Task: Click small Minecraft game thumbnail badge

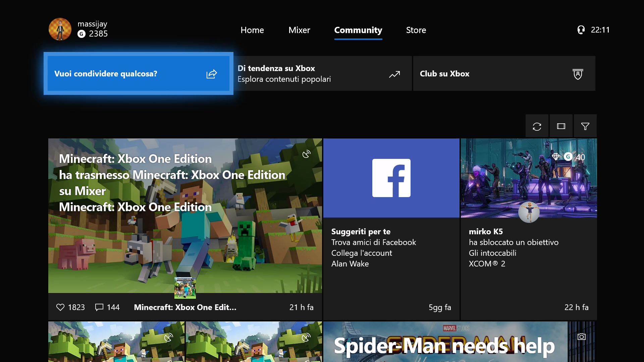Action: [185, 288]
